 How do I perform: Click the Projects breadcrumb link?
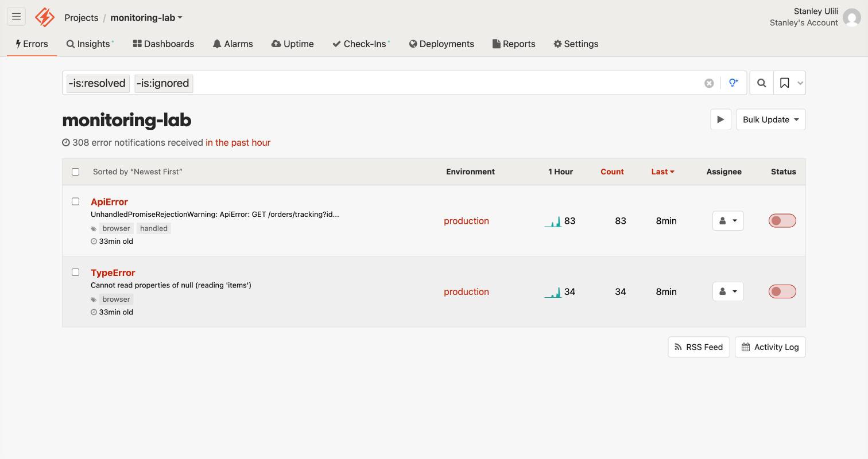(x=82, y=18)
